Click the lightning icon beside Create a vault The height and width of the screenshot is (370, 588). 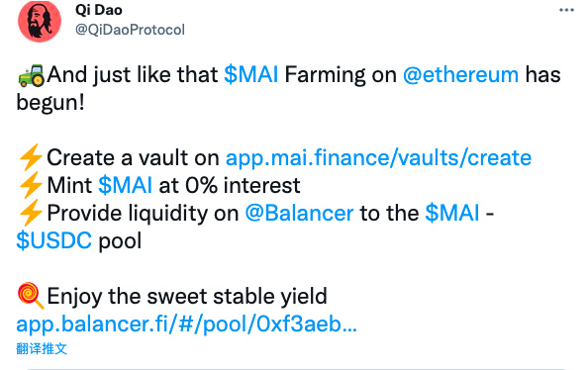click(x=31, y=157)
